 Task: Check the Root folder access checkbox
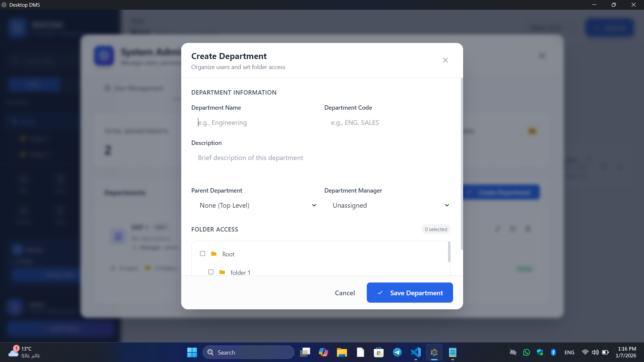[x=202, y=254]
